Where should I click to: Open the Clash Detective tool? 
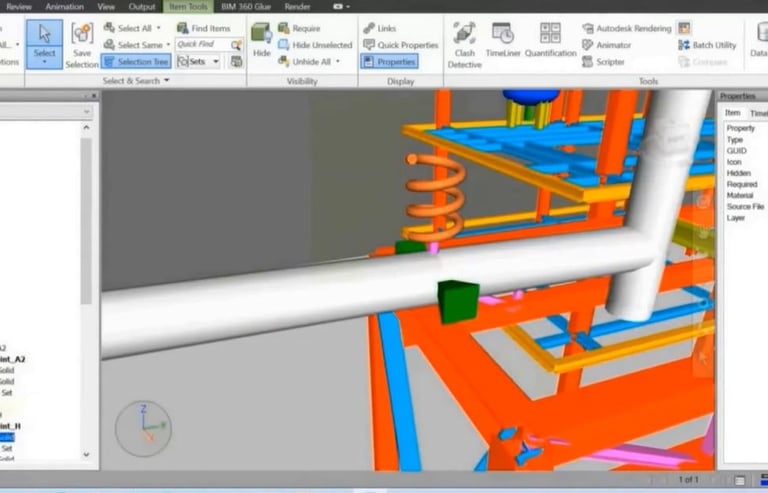point(464,45)
